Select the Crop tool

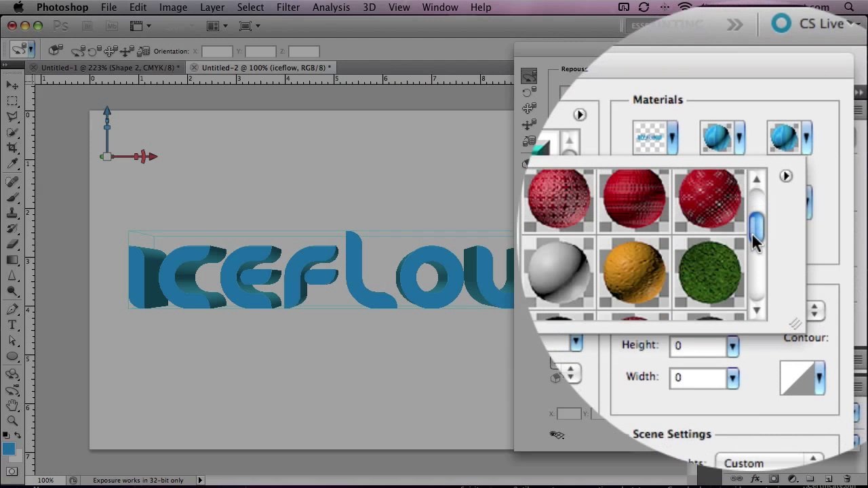click(x=12, y=148)
